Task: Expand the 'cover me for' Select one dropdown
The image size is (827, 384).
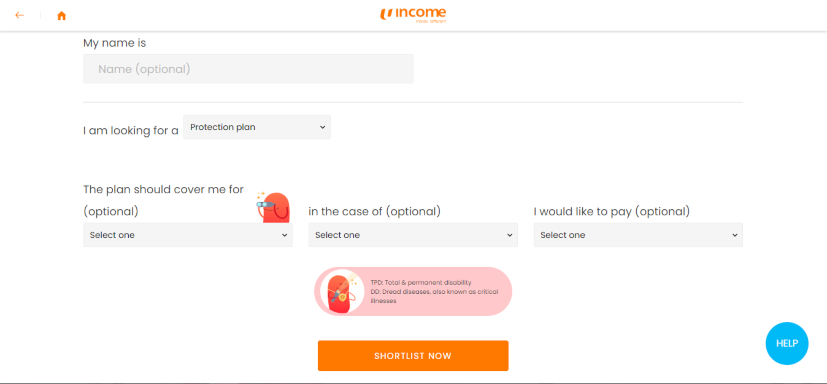Action: pos(188,235)
